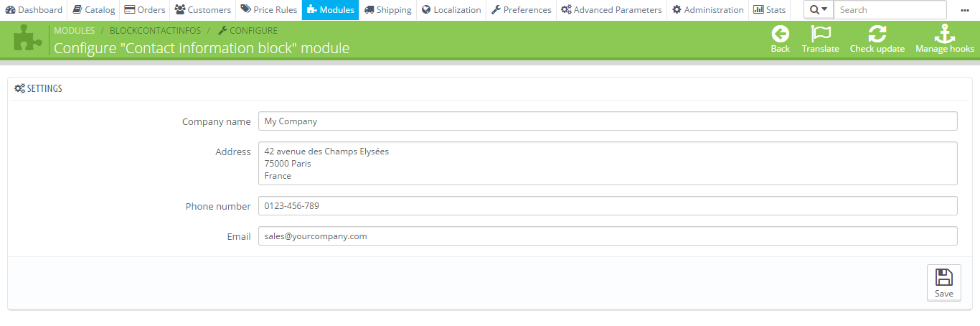Click the top search input field

[x=890, y=10]
